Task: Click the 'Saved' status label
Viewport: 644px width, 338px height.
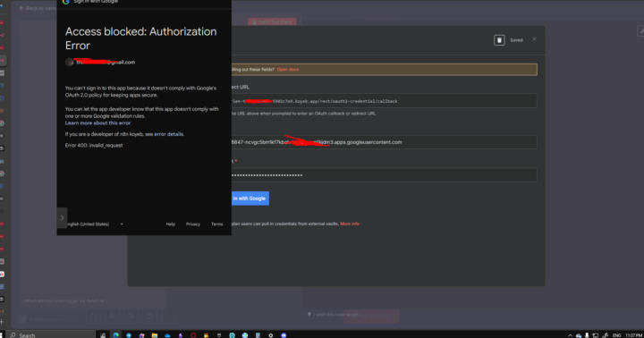Action: (516, 40)
